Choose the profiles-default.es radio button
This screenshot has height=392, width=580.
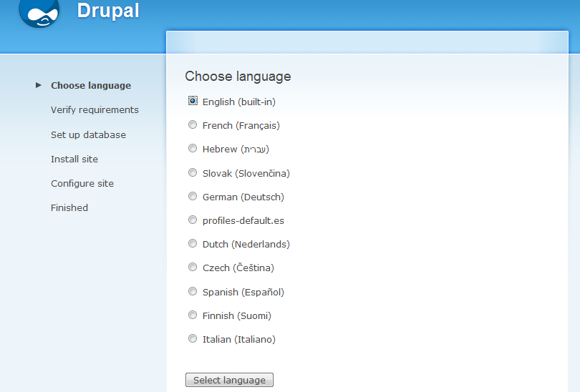click(193, 220)
